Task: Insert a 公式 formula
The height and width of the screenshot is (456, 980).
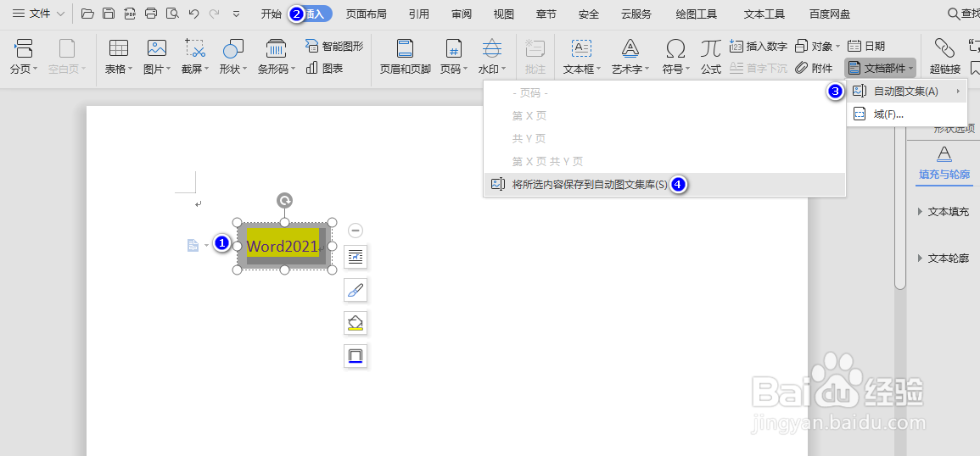Action: (711, 56)
